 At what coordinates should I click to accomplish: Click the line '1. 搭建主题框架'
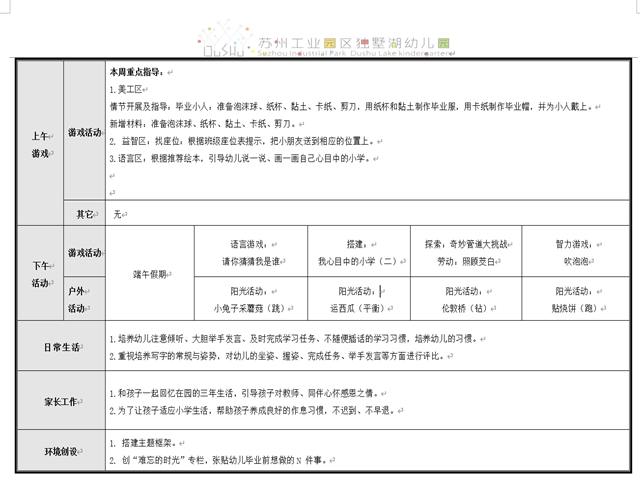[x=143, y=443]
